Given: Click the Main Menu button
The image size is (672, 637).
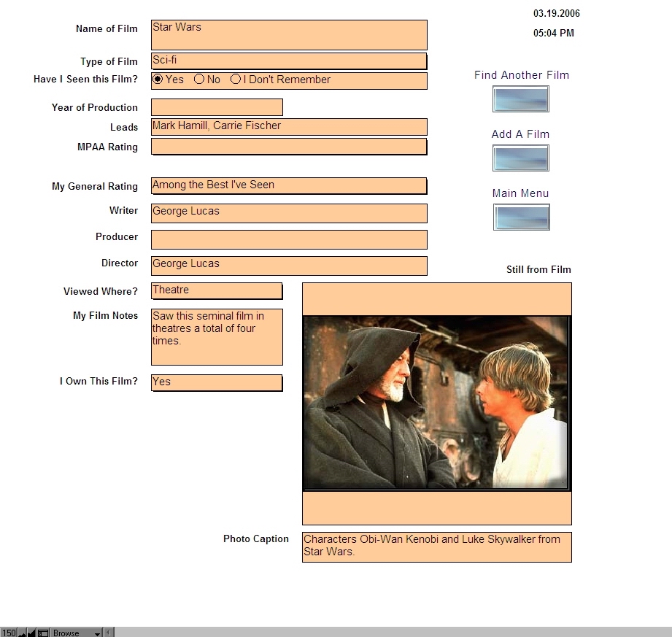Looking at the screenshot, I should tap(522, 217).
